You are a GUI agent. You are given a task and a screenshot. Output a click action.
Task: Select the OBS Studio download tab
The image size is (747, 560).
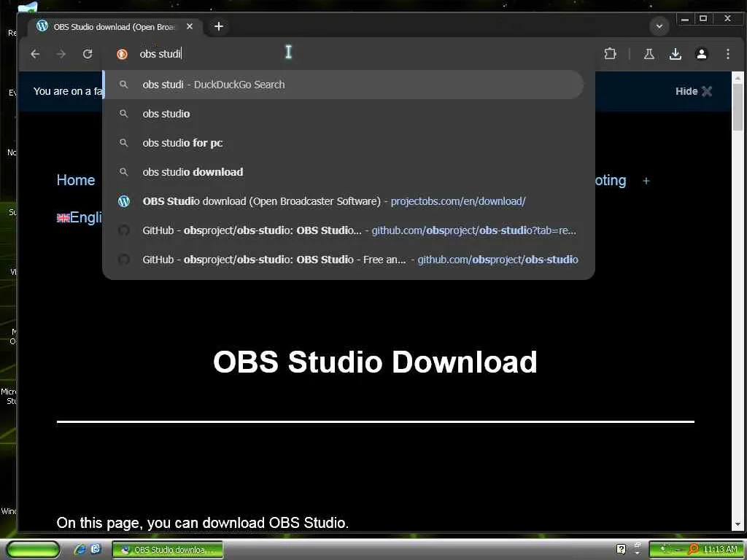point(115,27)
